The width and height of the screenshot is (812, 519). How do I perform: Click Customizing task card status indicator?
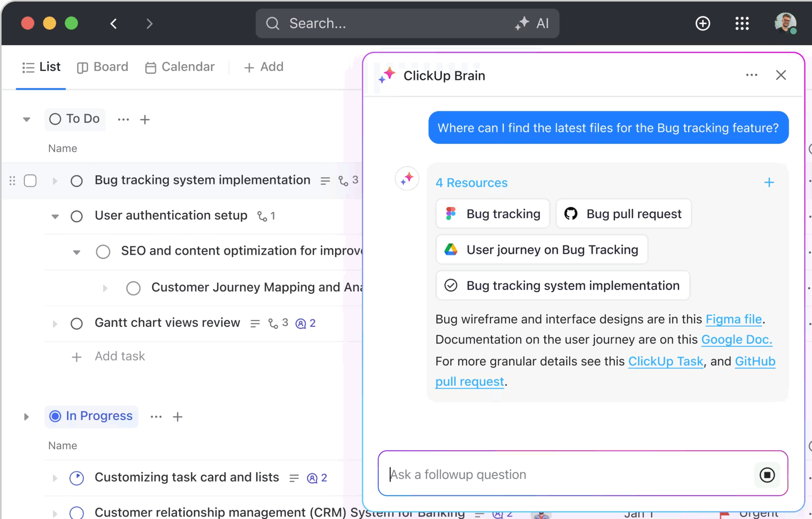pos(77,478)
